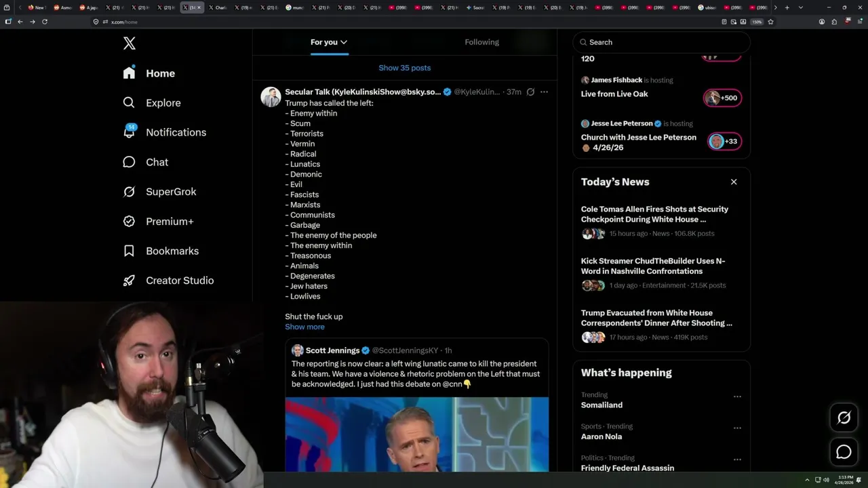Open the floating chat messages button
The image size is (868, 488).
point(844,452)
